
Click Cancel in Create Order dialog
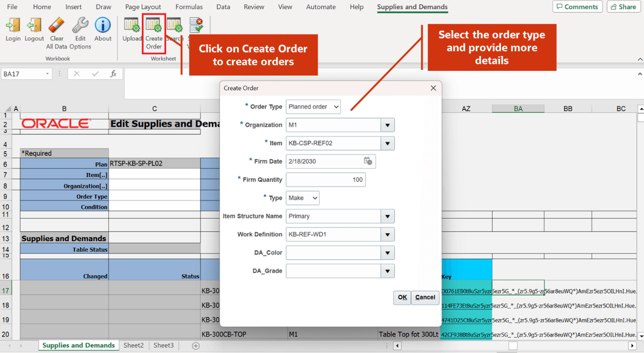[x=425, y=297]
